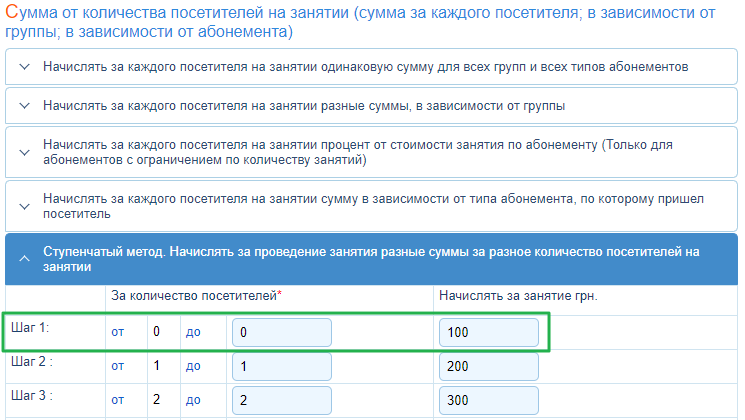Expand percent of lesson cost panel
This screenshot has width=745, height=420.
click(x=370, y=152)
